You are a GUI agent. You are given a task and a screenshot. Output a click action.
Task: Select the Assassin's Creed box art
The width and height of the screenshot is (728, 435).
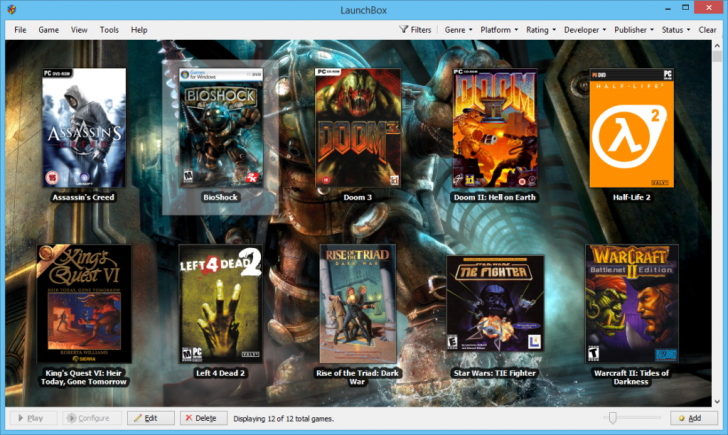84,128
